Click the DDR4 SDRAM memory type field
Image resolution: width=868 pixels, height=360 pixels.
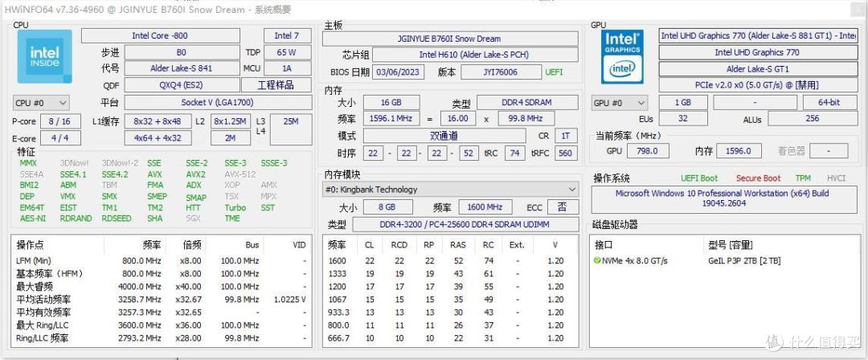point(527,103)
